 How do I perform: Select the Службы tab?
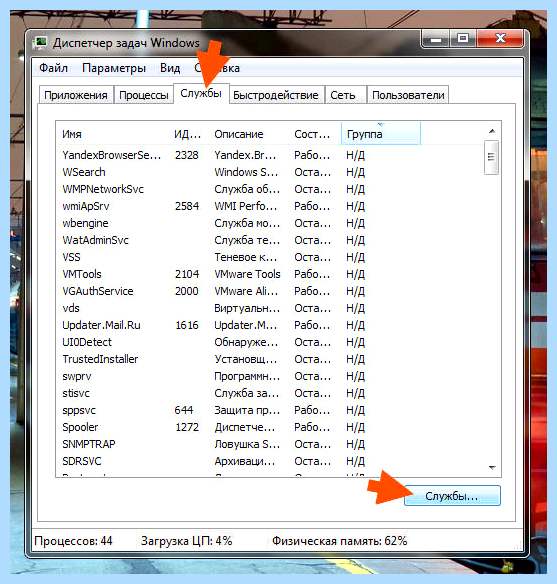coord(201,93)
